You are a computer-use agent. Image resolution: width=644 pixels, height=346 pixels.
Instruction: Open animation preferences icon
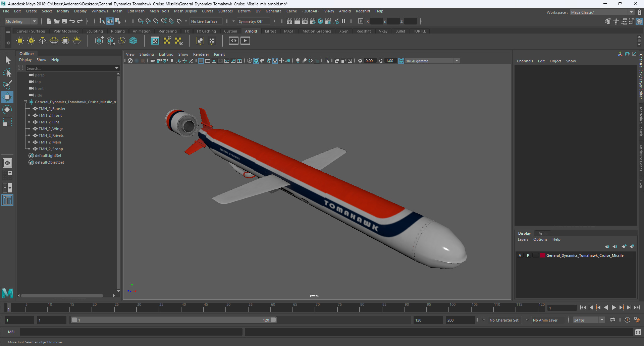point(637,320)
